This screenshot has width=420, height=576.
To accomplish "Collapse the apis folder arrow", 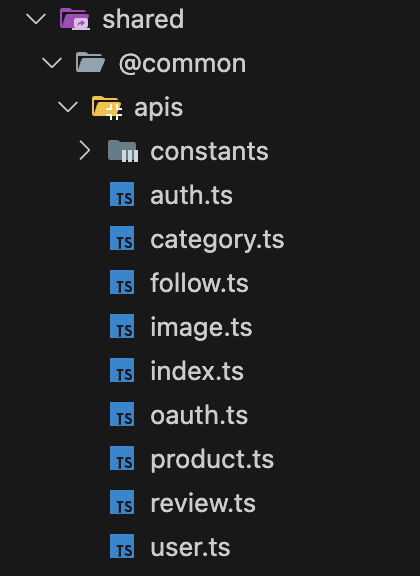I will (68, 107).
